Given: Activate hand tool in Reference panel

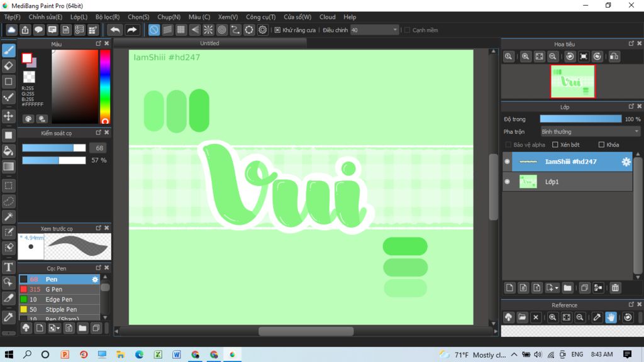Looking at the screenshot, I should click(611, 317).
